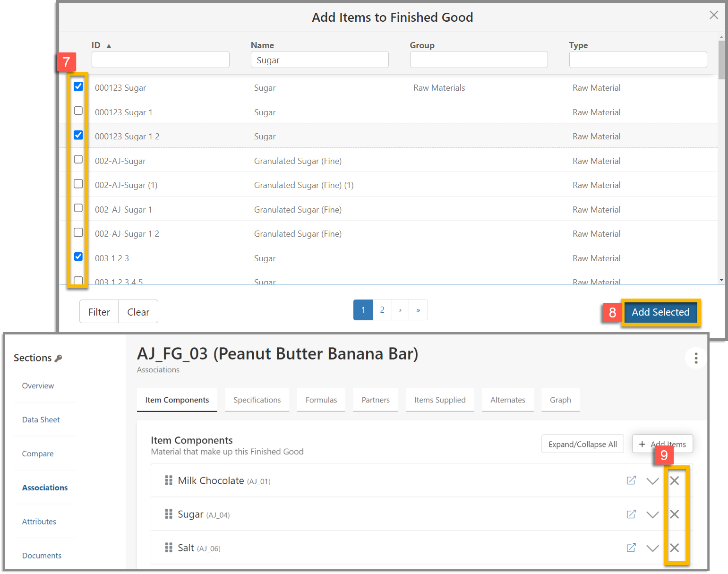The height and width of the screenshot is (574, 728).
Task: Uncheck the 000123 Sugar row checkbox
Action: pos(78,86)
